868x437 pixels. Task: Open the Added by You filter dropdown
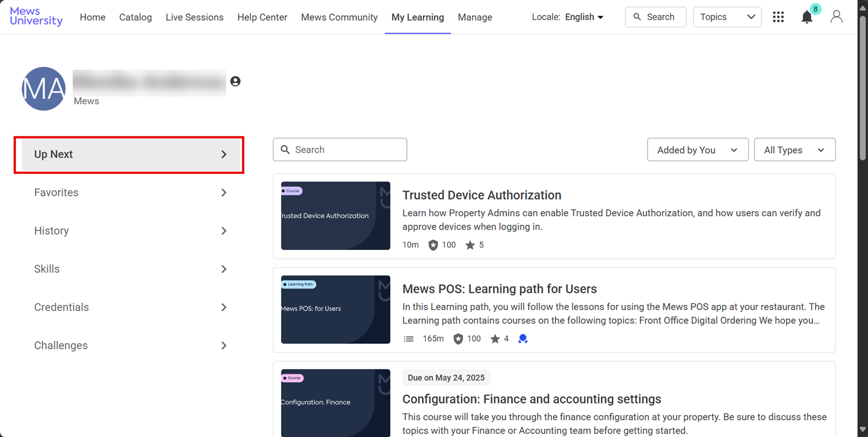698,150
